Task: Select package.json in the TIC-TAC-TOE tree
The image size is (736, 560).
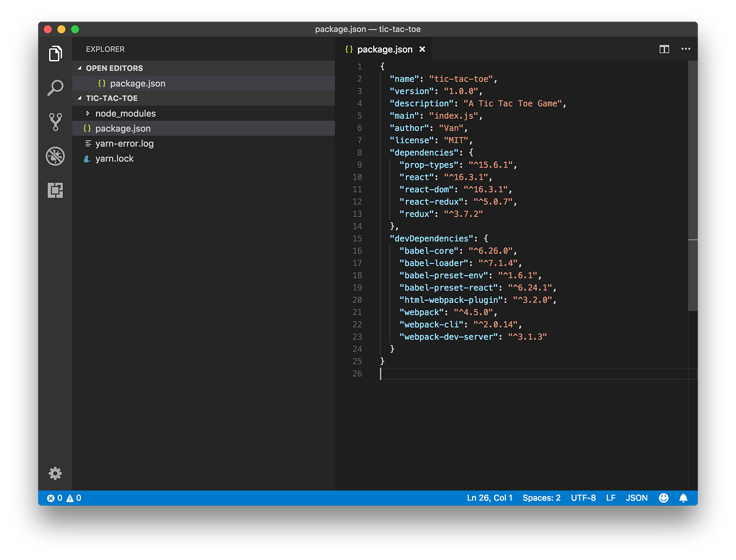Action: pyautogui.click(x=203, y=128)
